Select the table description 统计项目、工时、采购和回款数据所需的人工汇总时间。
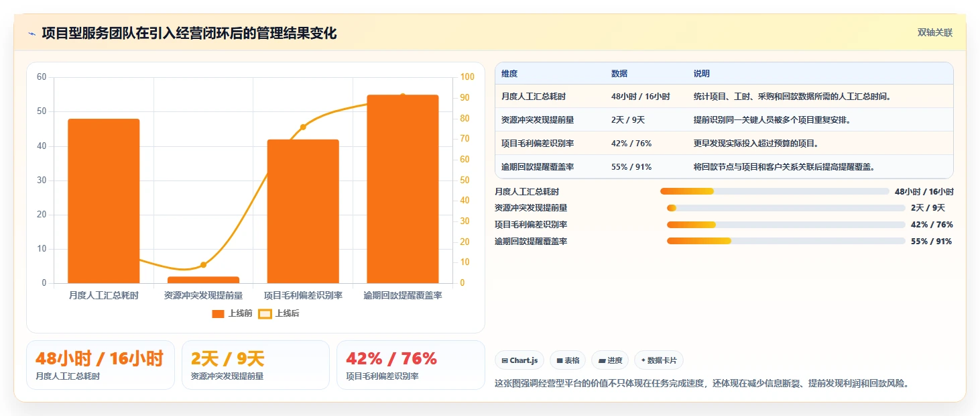Screen dimensions: 980x416 click(x=793, y=97)
